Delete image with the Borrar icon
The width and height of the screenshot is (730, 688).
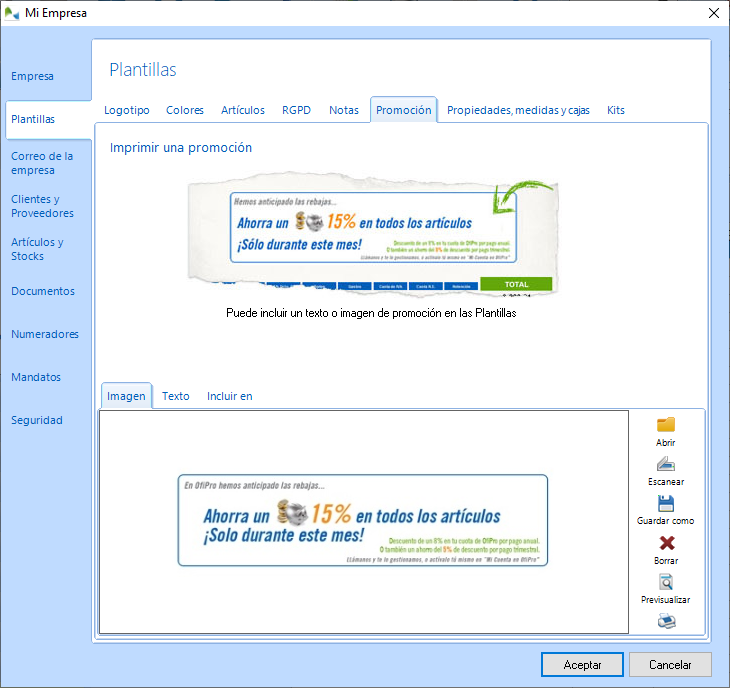(x=665, y=543)
